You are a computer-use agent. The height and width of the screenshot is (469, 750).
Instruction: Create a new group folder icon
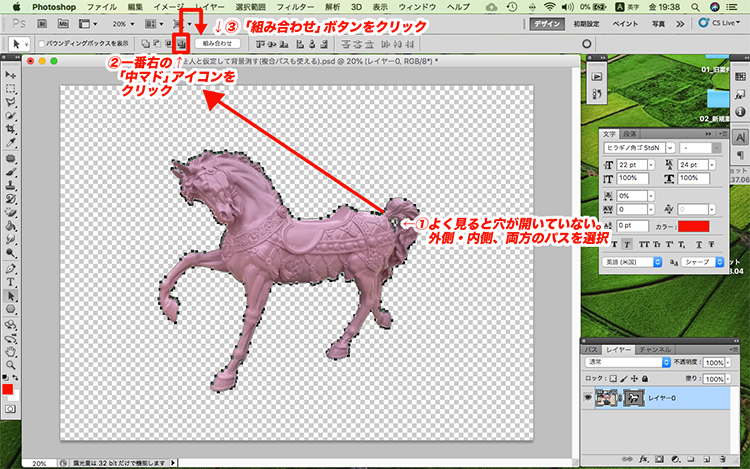pyautogui.click(x=691, y=459)
